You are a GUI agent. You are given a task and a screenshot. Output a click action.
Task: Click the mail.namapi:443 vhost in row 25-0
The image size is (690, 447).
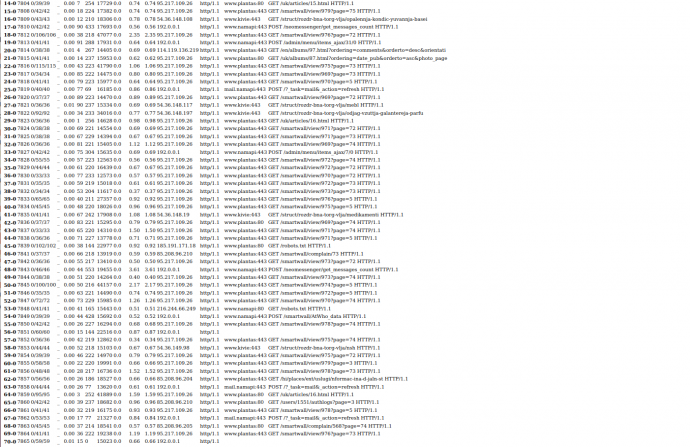(245, 89)
